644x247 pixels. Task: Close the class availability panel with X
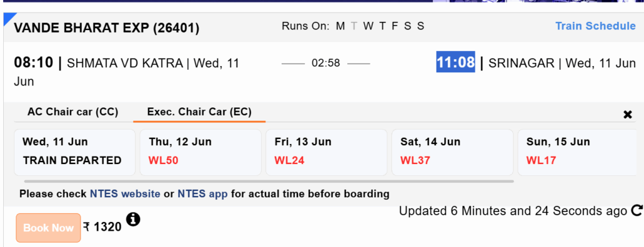click(x=628, y=114)
